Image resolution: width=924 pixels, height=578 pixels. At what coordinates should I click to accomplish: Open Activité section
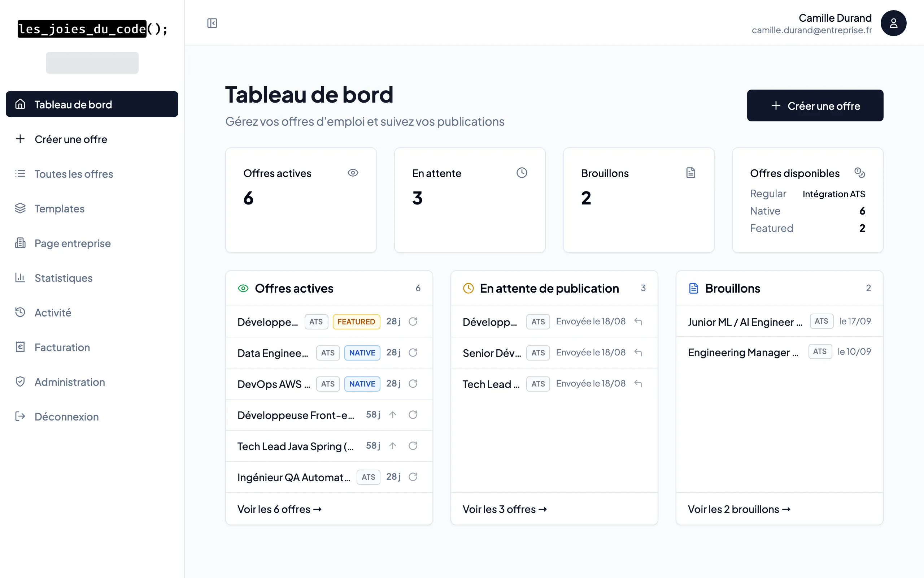(x=92, y=312)
